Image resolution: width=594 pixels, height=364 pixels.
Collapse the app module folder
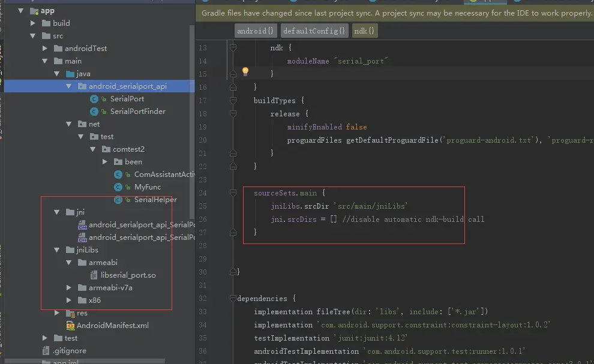[x=21, y=11]
